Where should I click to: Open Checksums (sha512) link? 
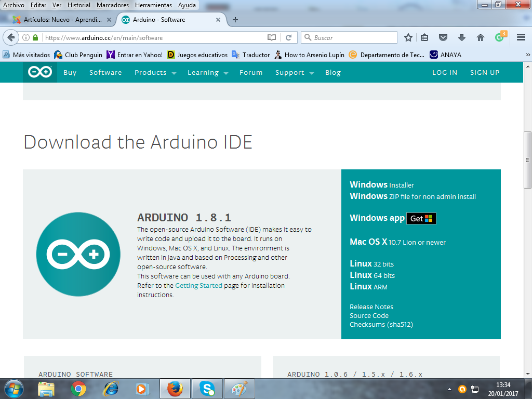(381, 324)
